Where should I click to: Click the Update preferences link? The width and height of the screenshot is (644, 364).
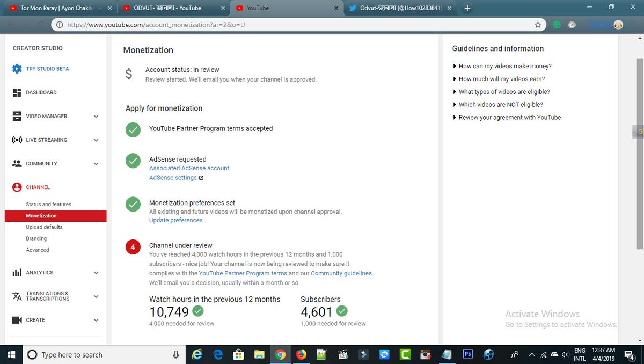(175, 220)
